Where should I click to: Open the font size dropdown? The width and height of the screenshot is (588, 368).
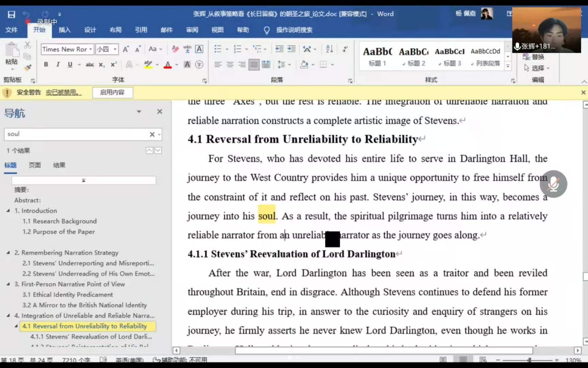115,49
